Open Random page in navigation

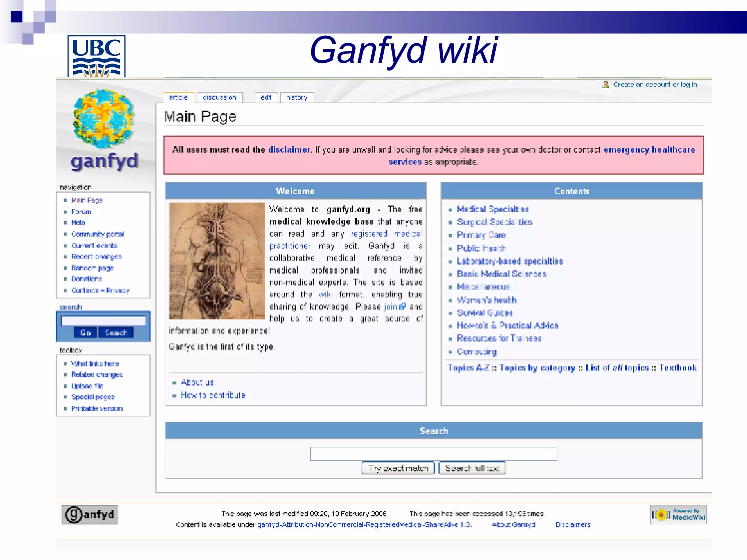pos(92,268)
